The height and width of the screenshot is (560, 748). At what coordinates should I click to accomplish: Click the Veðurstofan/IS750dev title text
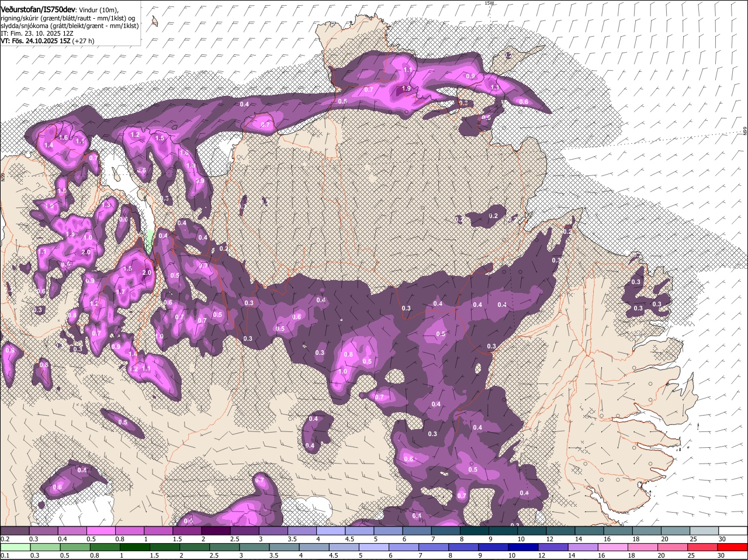38,9
